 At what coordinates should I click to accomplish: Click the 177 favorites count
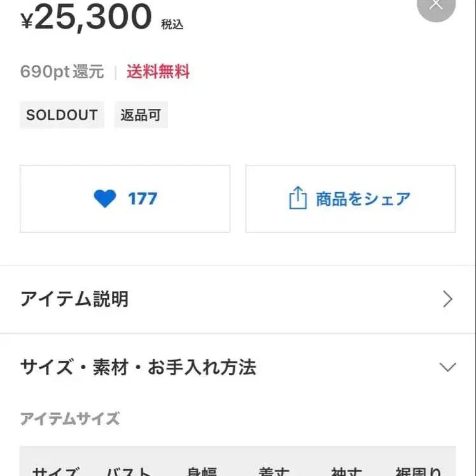(x=142, y=199)
